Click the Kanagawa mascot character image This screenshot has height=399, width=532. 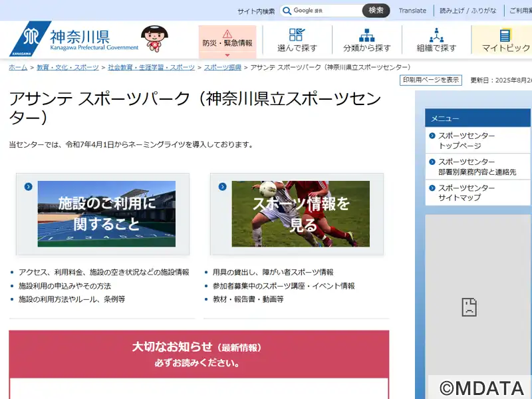[155, 39]
